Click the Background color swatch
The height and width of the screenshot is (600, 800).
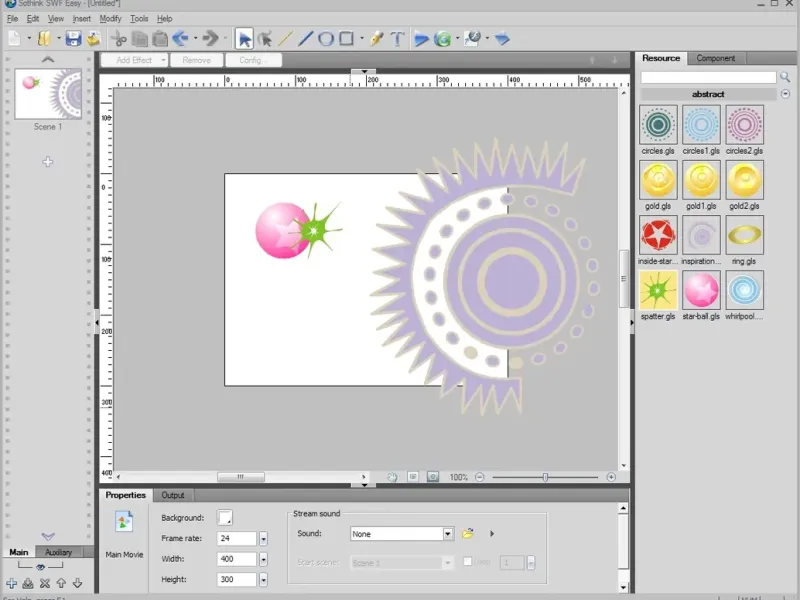(x=225, y=518)
